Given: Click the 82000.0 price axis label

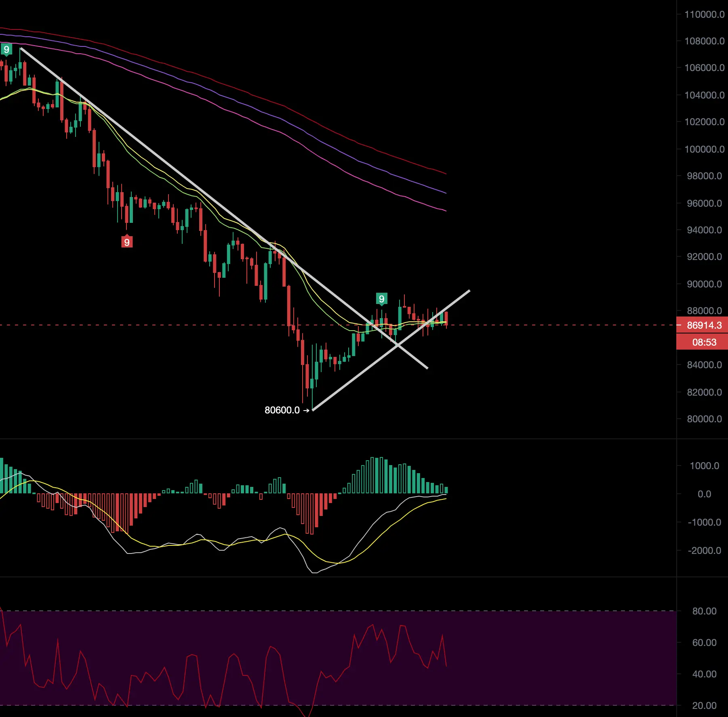Looking at the screenshot, I should click(x=704, y=392).
